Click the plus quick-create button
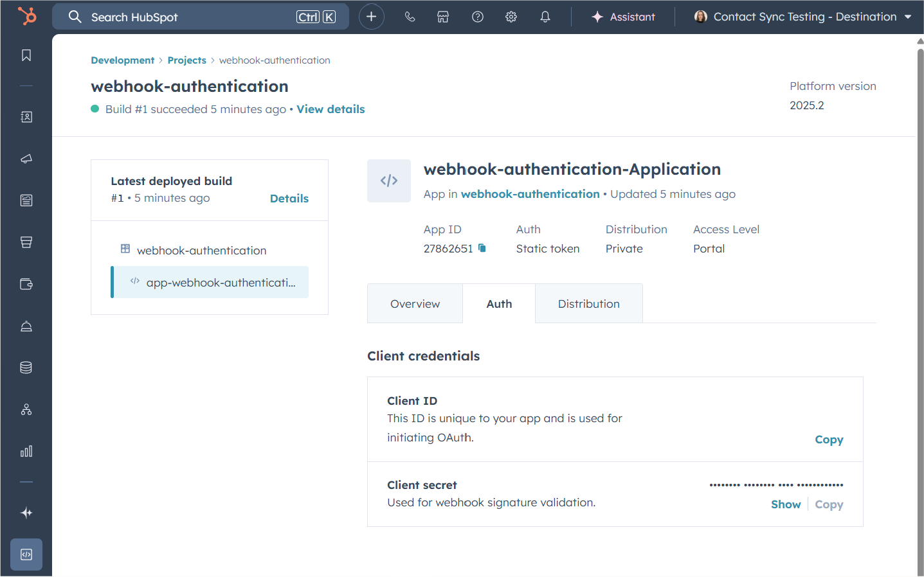This screenshot has height=577, width=924. [371, 17]
